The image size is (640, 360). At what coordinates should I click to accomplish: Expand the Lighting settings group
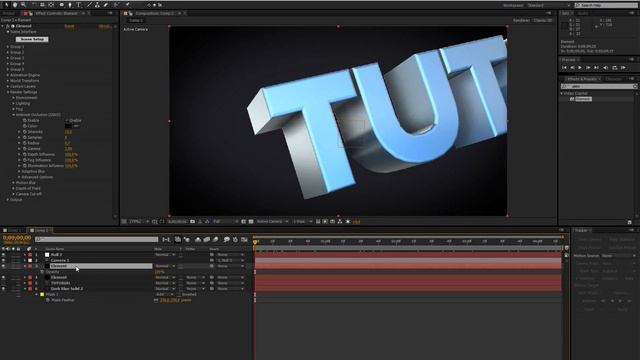pyautogui.click(x=13, y=104)
